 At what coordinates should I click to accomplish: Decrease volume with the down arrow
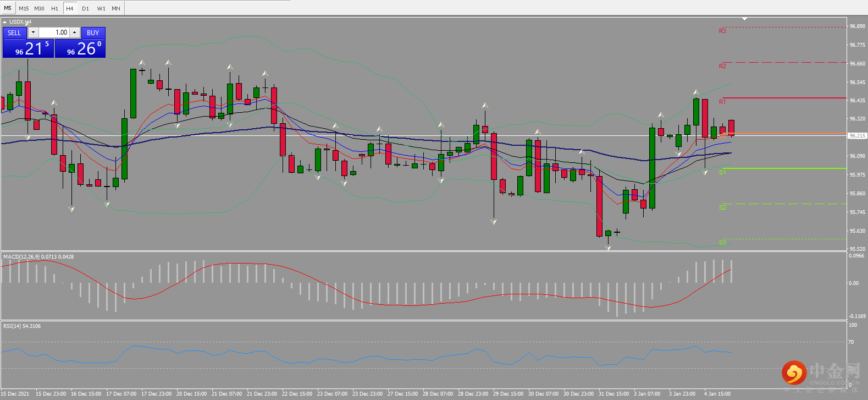pyautogui.click(x=34, y=32)
